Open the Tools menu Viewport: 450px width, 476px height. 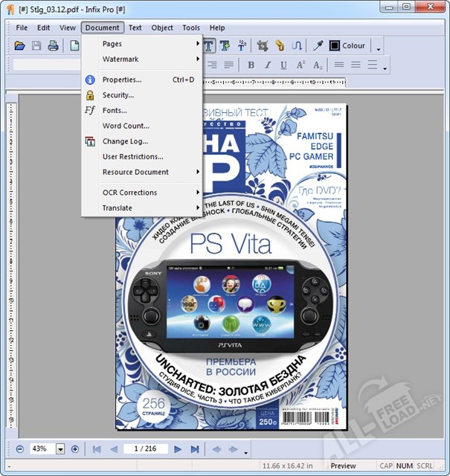click(191, 28)
